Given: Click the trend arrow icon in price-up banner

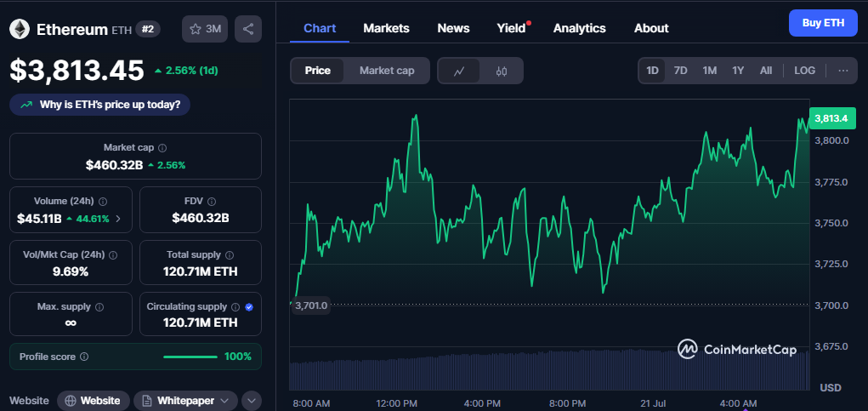Looking at the screenshot, I should [26, 105].
